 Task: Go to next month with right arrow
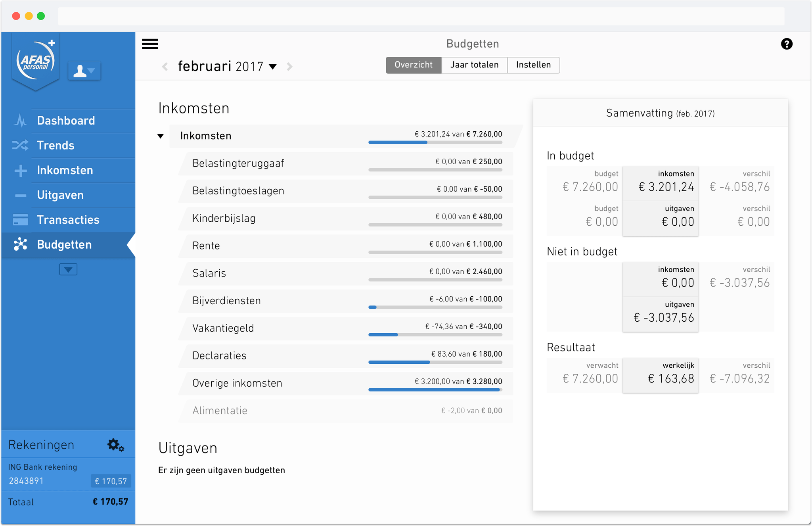point(290,67)
